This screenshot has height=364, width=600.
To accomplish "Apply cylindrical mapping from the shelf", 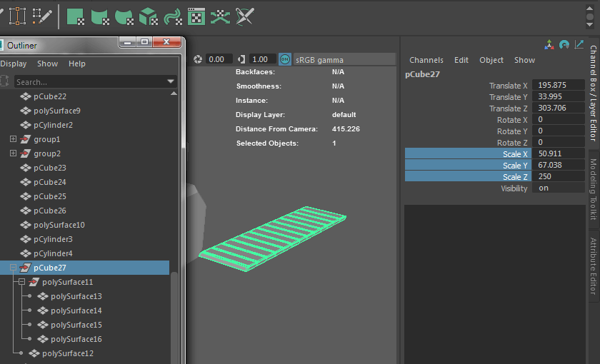I will tap(100, 17).
